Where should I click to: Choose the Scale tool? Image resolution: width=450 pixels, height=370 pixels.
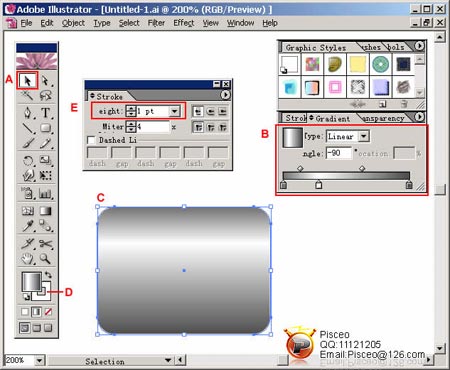(x=46, y=161)
